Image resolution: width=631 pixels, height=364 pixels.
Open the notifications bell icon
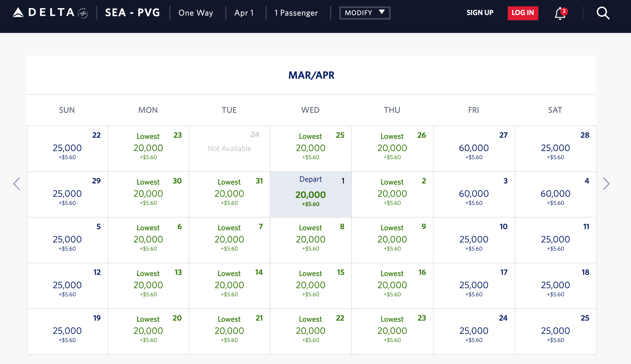point(560,13)
